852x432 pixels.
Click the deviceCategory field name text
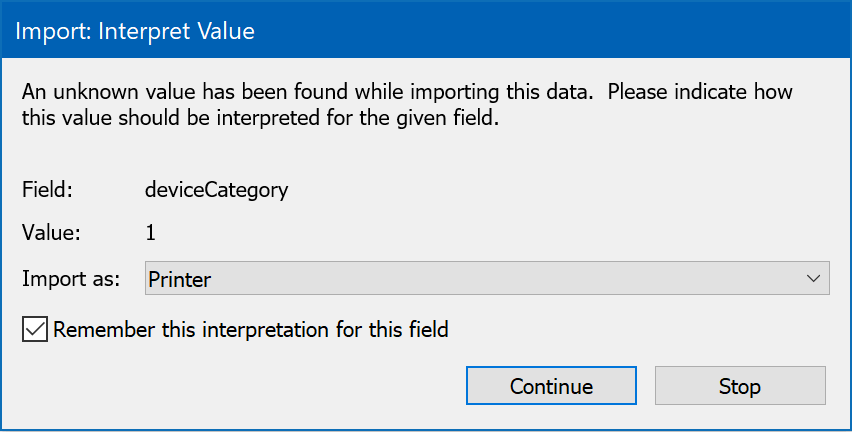click(x=217, y=189)
